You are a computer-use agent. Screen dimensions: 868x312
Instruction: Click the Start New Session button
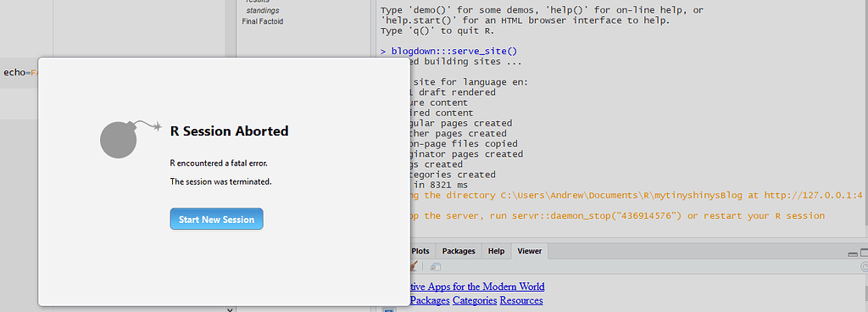coord(216,219)
